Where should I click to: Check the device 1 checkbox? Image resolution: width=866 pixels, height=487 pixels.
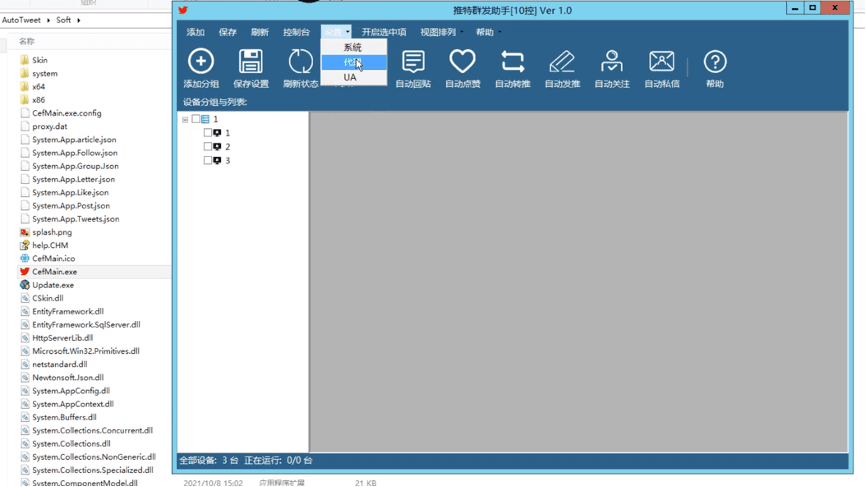(x=208, y=133)
